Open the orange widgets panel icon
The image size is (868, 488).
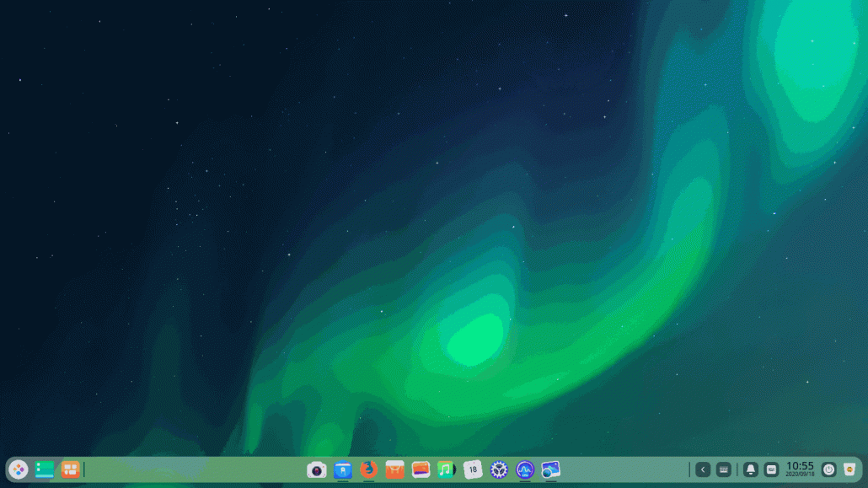(x=70, y=469)
